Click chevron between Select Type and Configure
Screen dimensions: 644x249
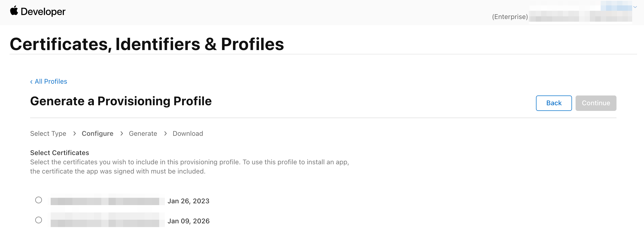(x=75, y=133)
